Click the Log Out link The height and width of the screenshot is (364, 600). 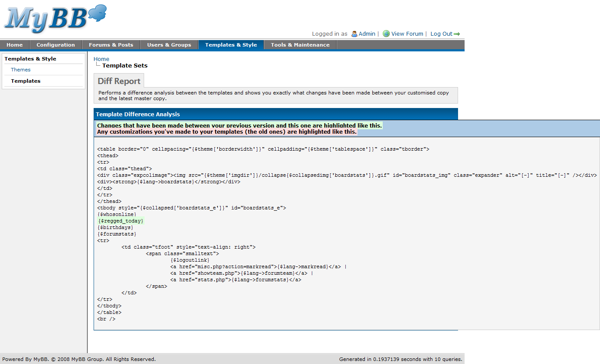442,34
